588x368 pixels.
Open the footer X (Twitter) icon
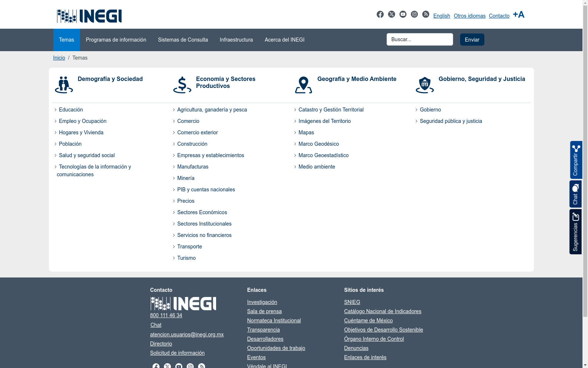[167, 366]
